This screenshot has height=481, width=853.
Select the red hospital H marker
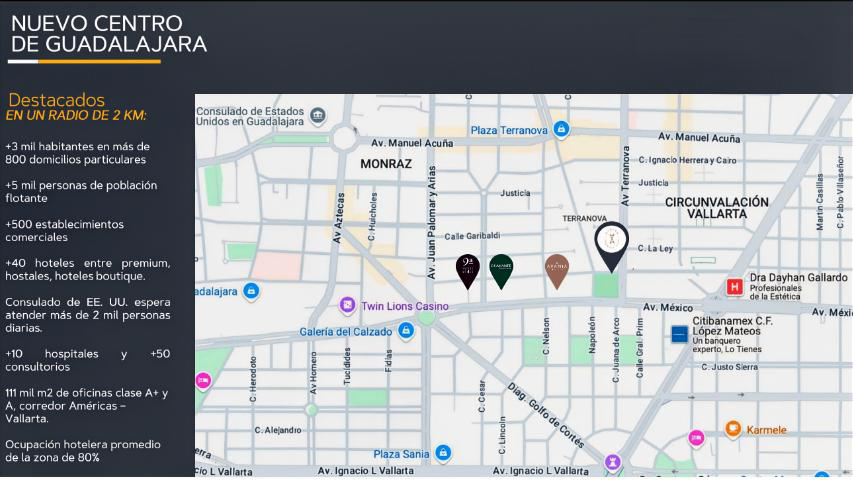[734, 287]
